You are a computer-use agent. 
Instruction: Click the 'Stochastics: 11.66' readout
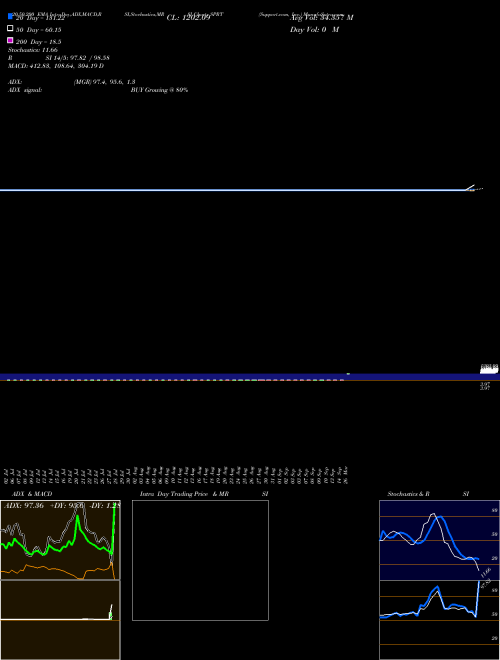pyautogui.click(x=32, y=50)
